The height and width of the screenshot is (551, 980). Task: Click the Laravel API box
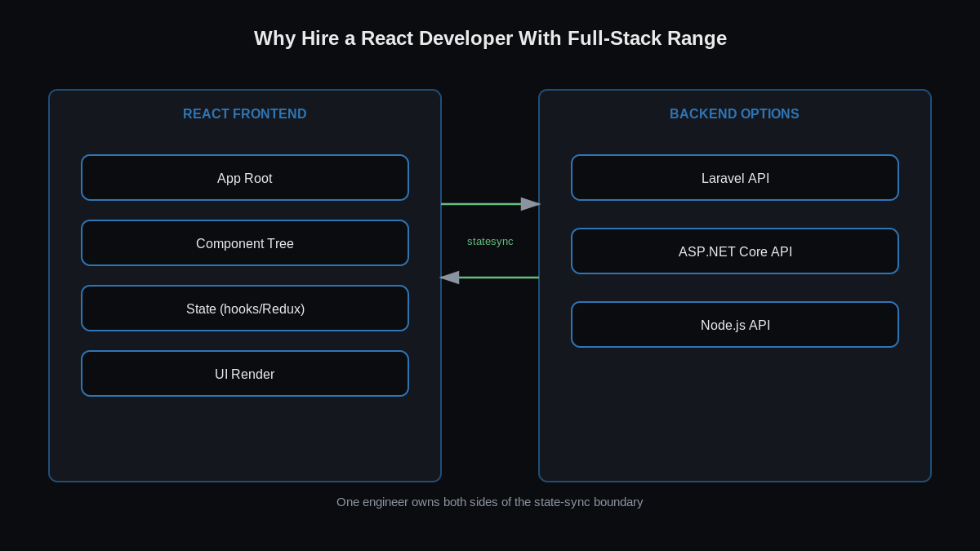[735, 178]
